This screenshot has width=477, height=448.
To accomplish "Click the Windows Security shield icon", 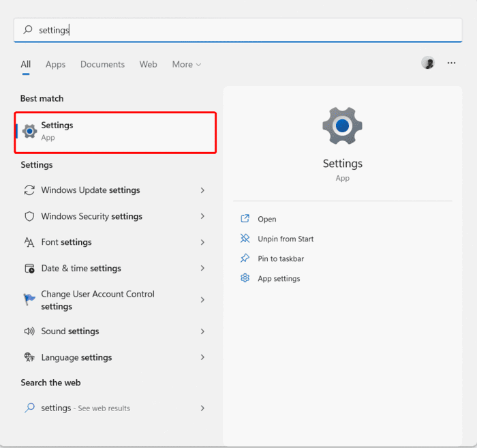I will [x=29, y=216].
